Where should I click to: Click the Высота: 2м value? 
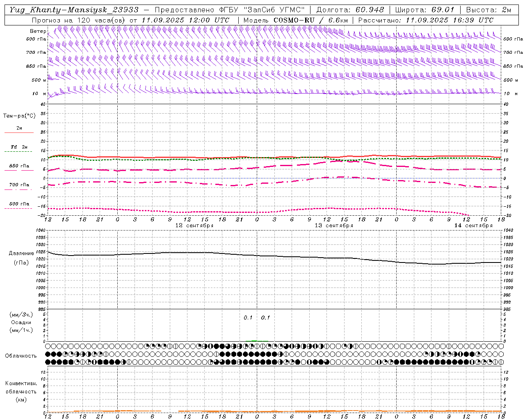[x=489, y=10]
